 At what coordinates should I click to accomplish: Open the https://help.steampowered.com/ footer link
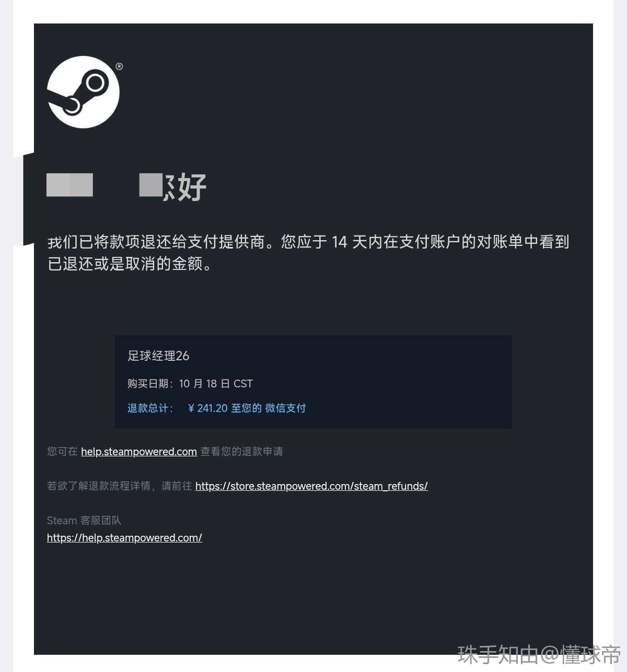(124, 538)
